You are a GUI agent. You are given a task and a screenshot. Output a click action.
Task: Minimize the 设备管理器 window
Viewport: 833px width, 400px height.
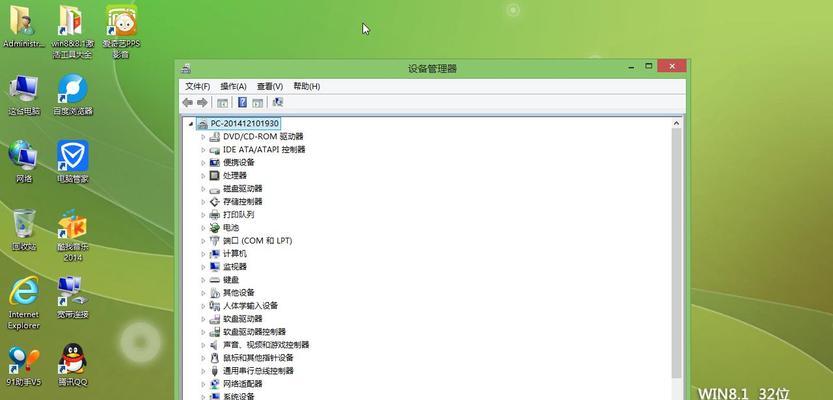coord(631,66)
